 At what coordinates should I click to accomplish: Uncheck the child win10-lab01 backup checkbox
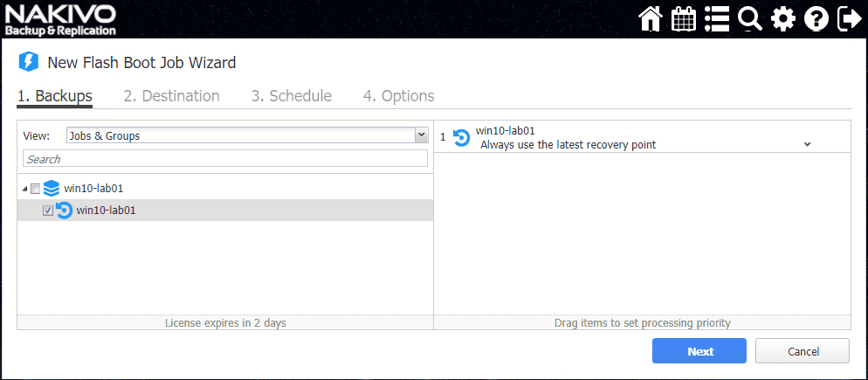pos(48,211)
